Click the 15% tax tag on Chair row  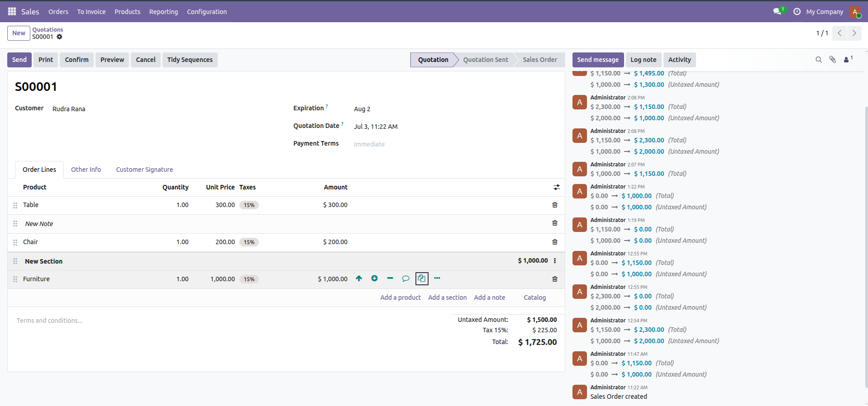click(x=249, y=242)
